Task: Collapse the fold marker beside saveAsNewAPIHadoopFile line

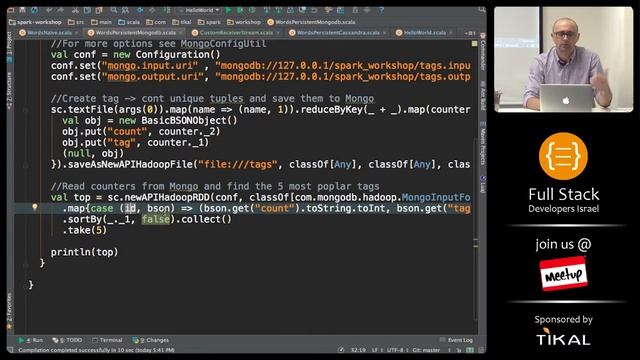Action: (26, 165)
